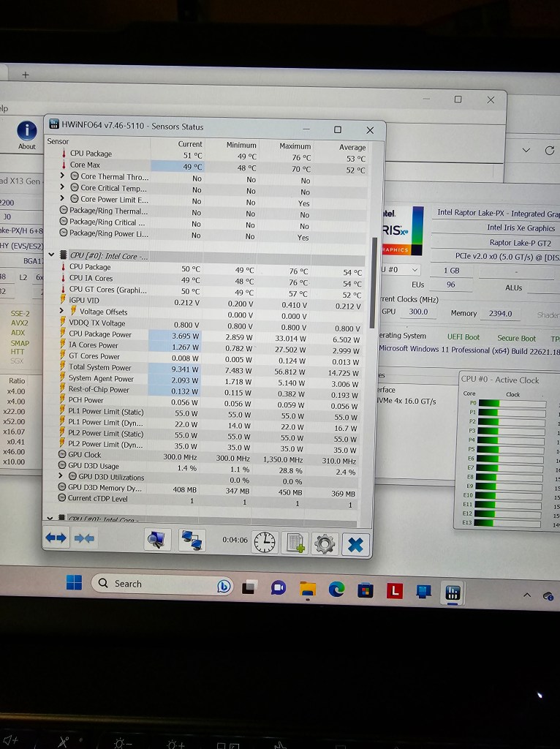560x749 pixels.
Task: Open Microsoft Edge from the taskbar
Action: tap(336, 589)
